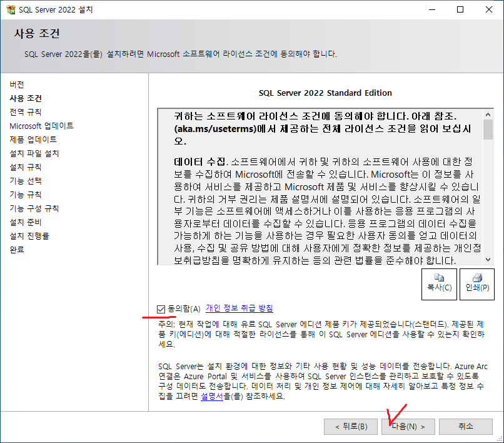Click the 복사(C) copy button

[439, 285]
